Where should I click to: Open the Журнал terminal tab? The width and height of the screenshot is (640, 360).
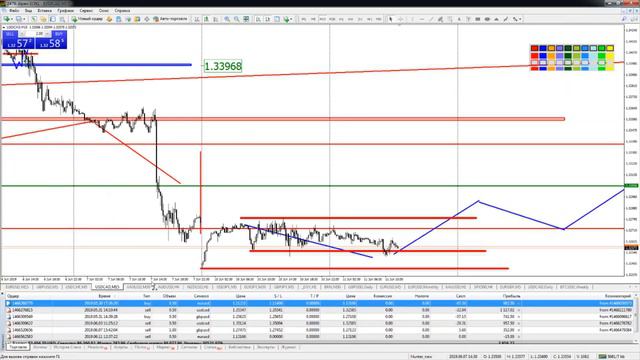tap(289, 347)
